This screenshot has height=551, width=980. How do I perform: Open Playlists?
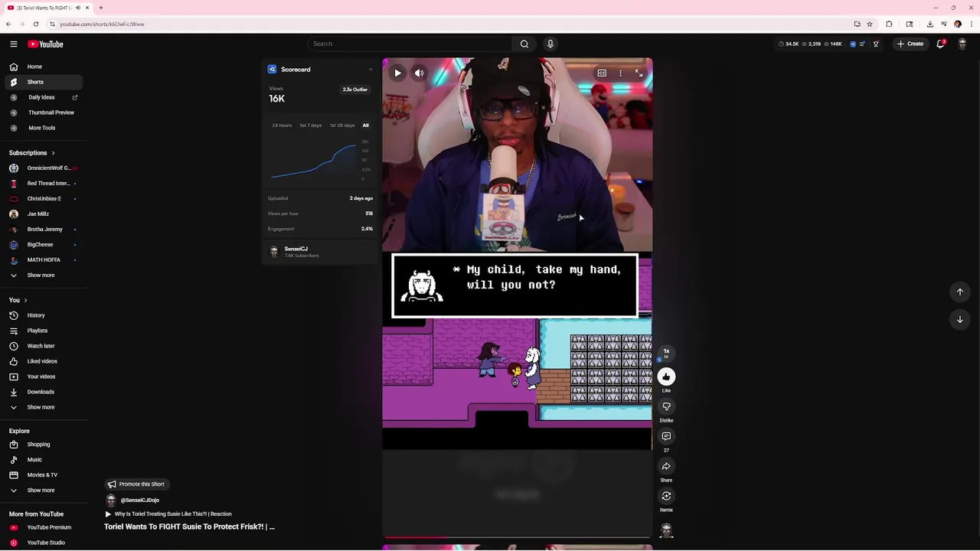pos(44,331)
